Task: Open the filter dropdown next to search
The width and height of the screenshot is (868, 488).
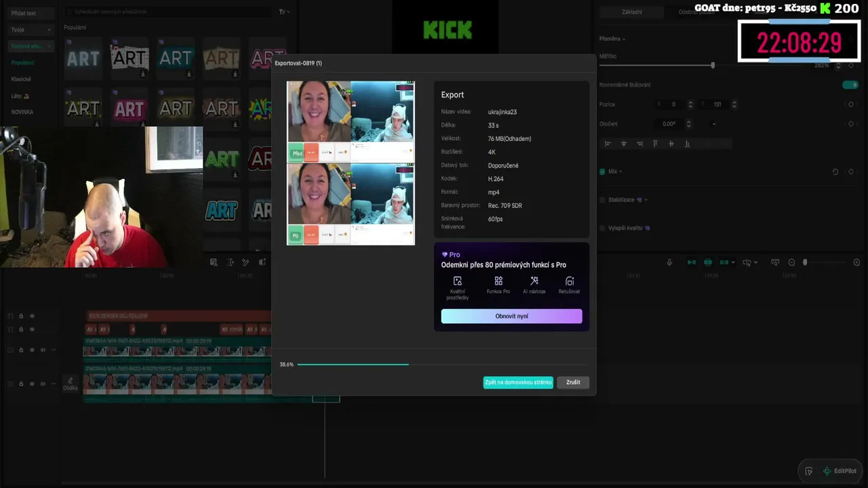Action: (283, 12)
